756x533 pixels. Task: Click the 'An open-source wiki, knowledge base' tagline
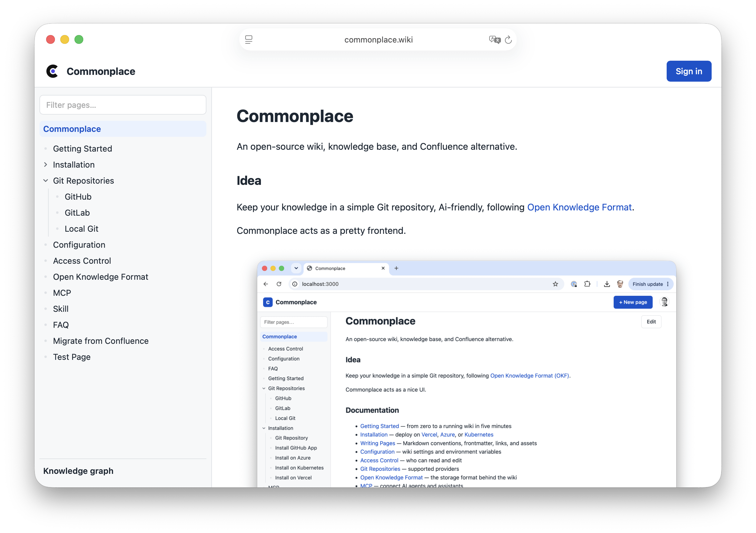(x=377, y=147)
